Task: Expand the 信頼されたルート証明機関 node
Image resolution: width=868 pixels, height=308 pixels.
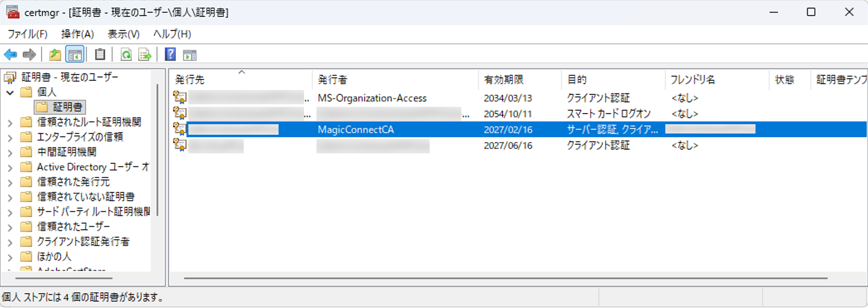Action: coord(9,122)
